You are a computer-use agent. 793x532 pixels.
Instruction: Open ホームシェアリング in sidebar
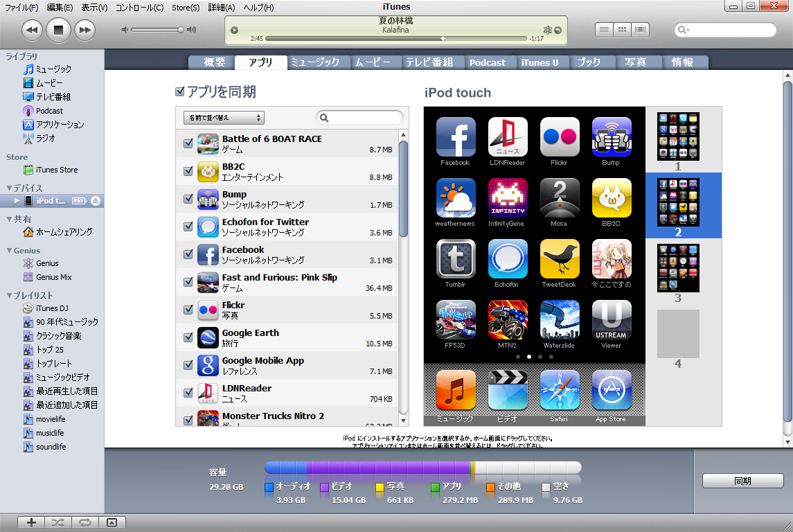tap(57, 231)
